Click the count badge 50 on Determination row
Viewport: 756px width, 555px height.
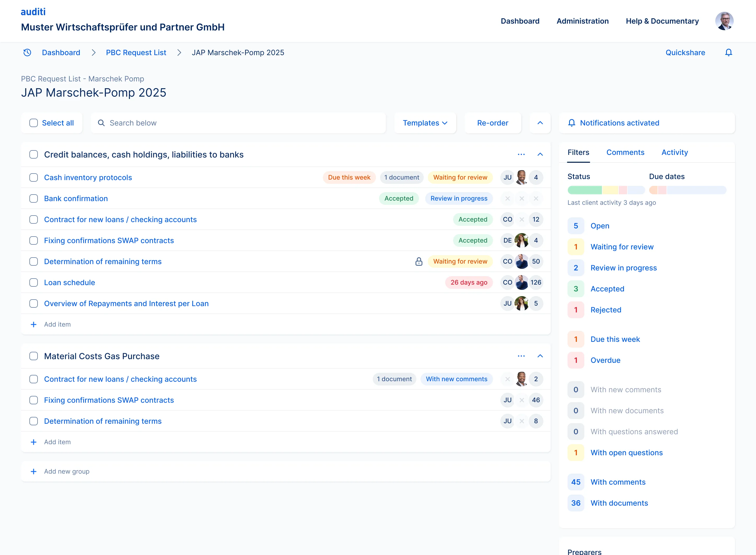(x=536, y=261)
